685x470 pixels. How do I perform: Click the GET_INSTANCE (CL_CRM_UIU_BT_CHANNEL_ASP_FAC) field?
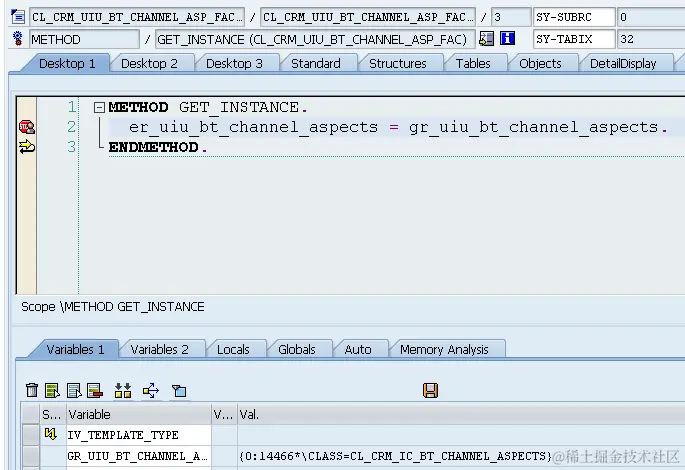click(x=315, y=39)
